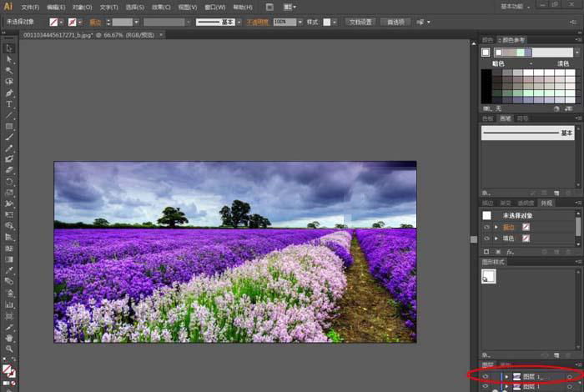Viewport: 584px width, 392px height.
Task: Toggle eye icon for fill (填色) appearance row
Action: (486, 239)
